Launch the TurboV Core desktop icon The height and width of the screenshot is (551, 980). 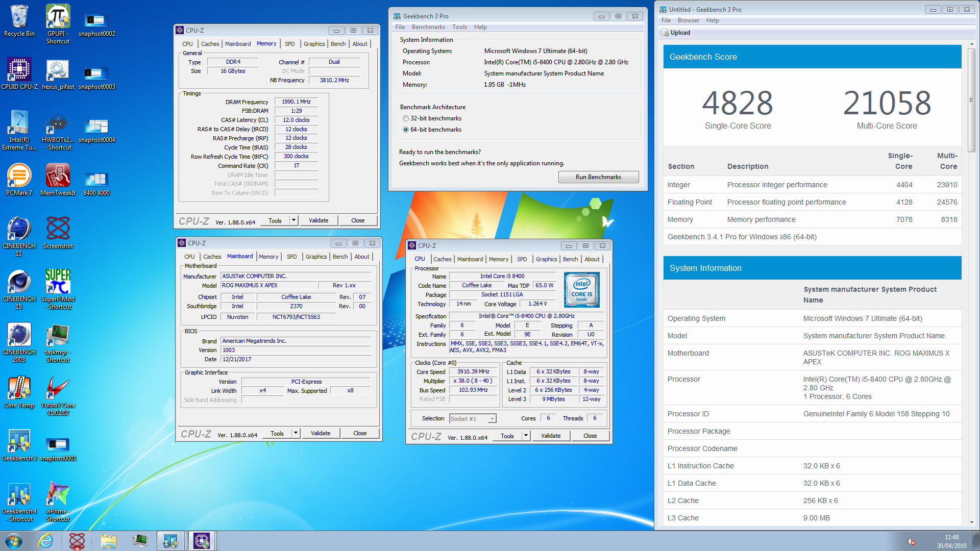[x=58, y=396]
